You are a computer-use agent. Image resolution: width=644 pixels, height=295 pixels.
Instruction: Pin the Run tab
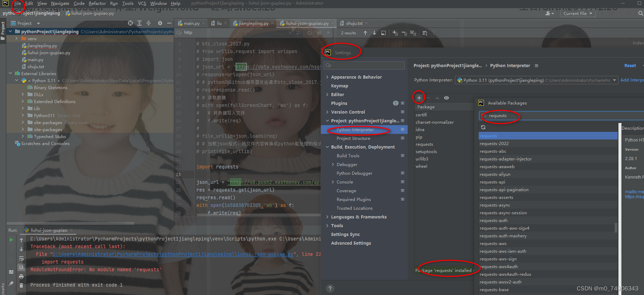[11, 283]
